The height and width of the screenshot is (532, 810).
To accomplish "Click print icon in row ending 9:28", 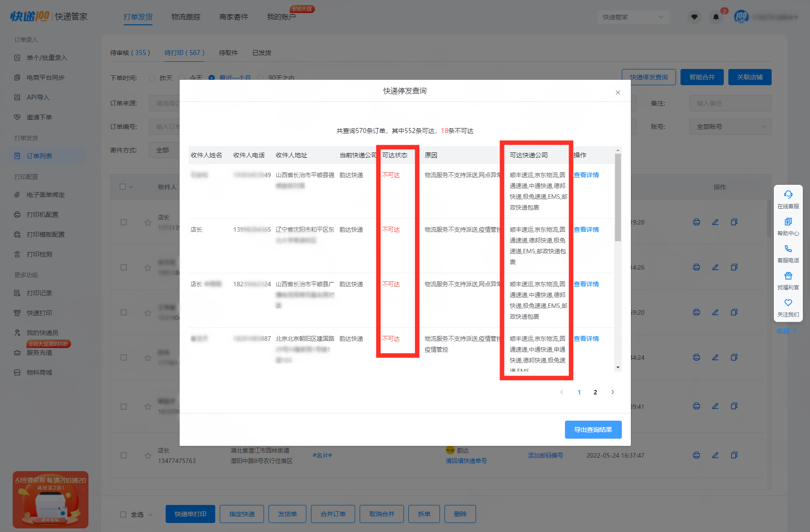I will [x=697, y=222].
